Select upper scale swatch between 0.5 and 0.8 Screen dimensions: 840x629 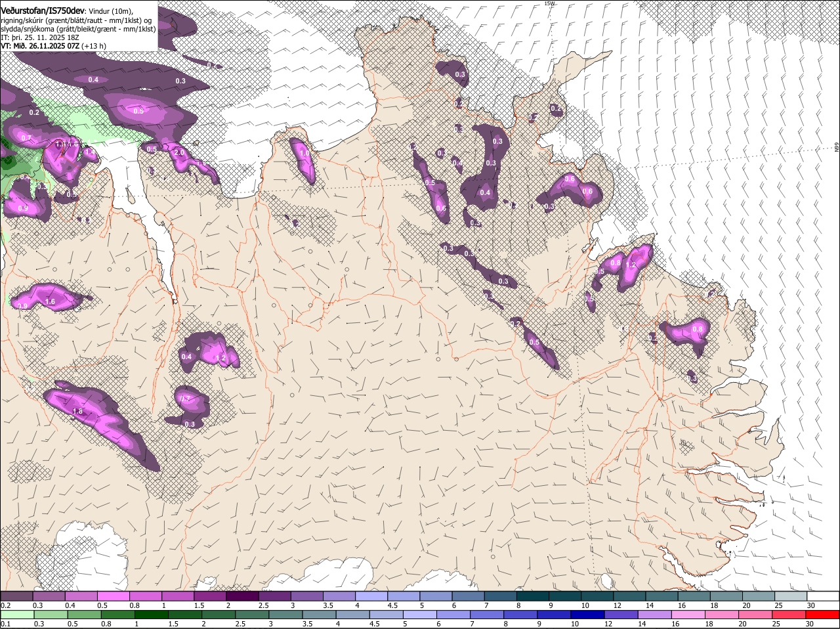114,596
